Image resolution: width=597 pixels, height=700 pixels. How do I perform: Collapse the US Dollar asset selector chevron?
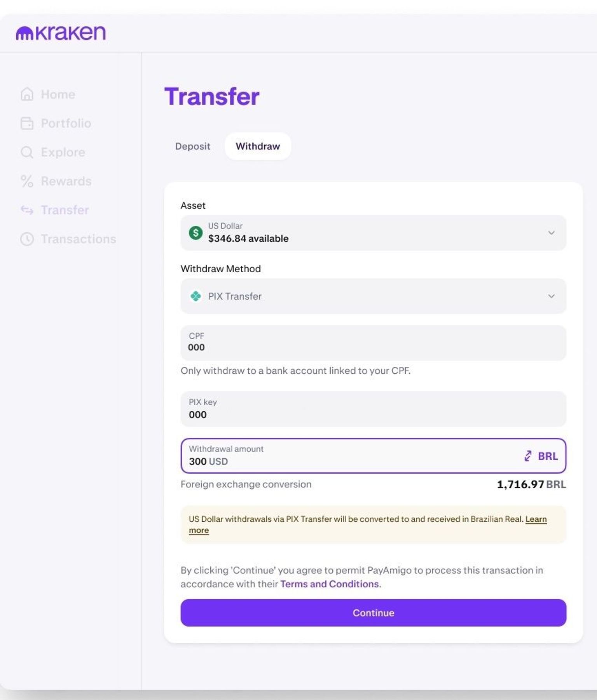pos(552,233)
